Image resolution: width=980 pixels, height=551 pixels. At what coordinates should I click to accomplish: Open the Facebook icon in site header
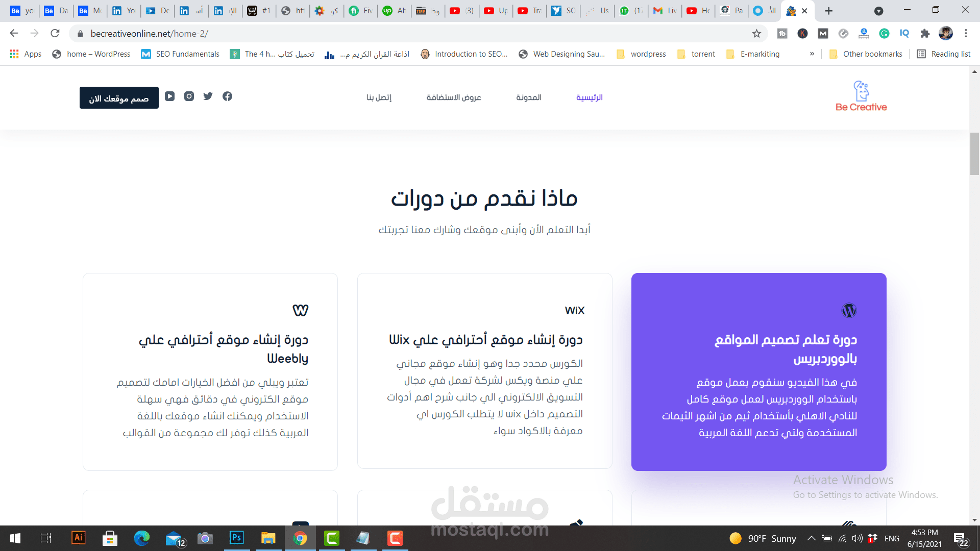(x=227, y=96)
